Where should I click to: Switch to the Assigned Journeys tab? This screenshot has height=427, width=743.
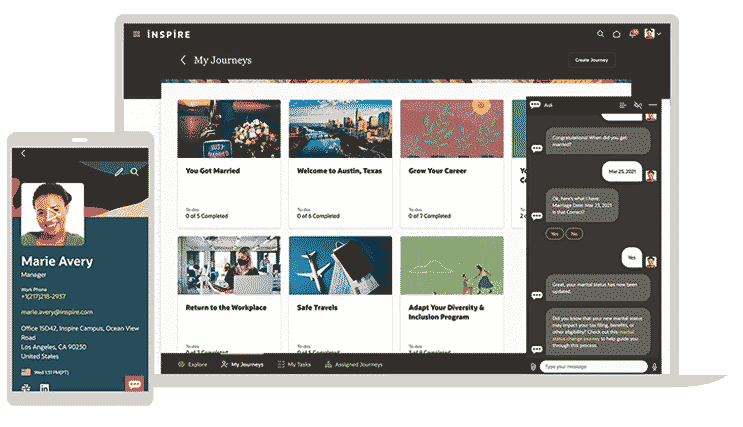(353, 364)
